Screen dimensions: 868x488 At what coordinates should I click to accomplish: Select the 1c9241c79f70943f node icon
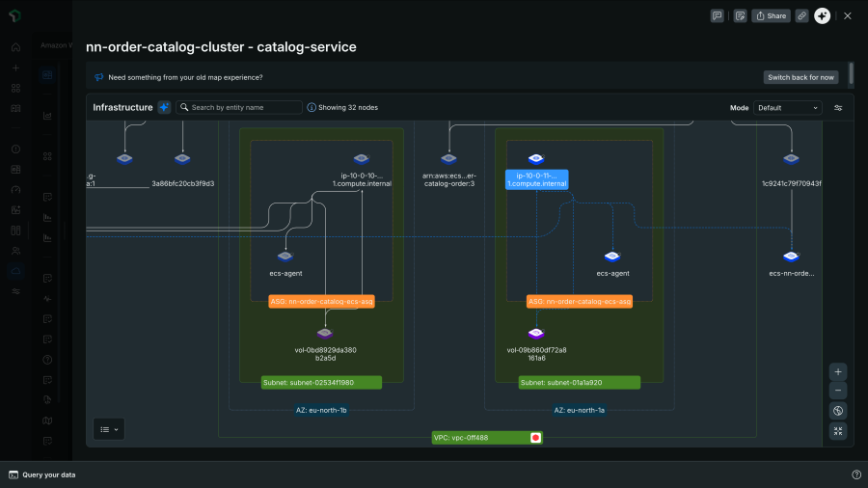[791, 159]
